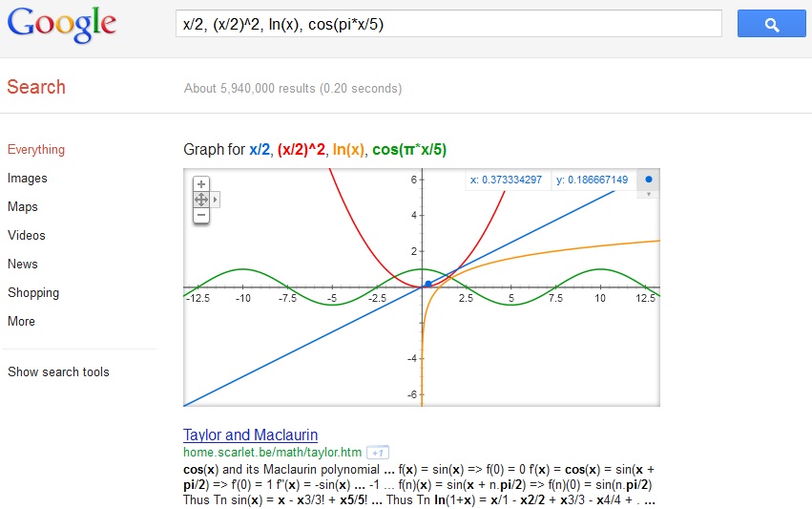Click the graph zoom out minus button
Screen dimensions: 812x509
[201, 215]
